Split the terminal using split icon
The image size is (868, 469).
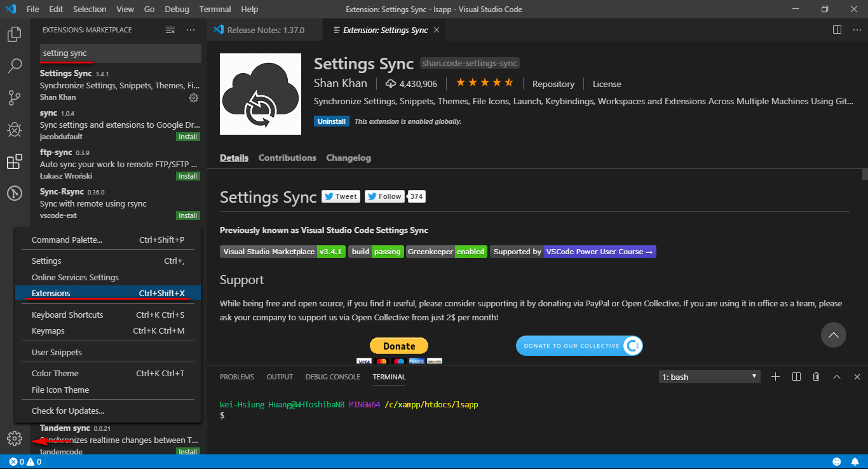coord(796,376)
